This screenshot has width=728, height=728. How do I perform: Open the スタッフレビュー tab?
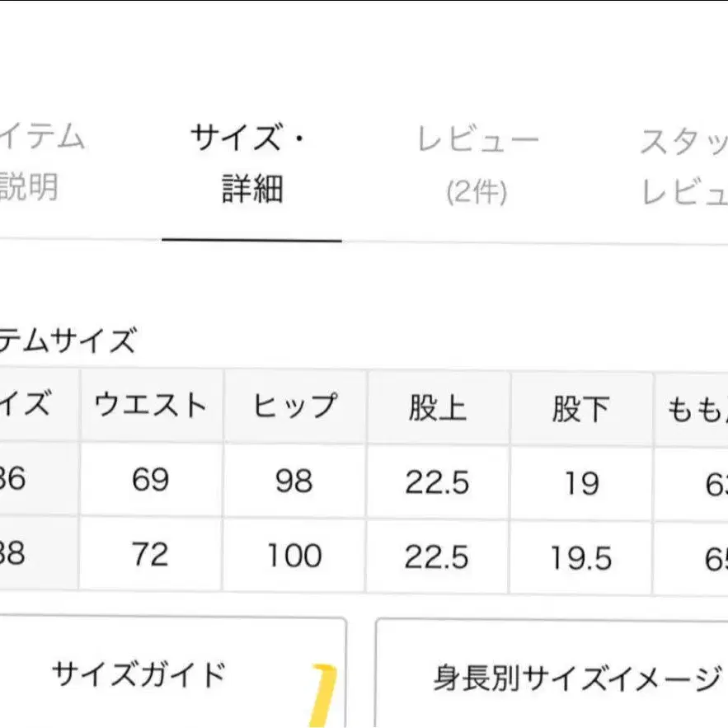[683, 165]
